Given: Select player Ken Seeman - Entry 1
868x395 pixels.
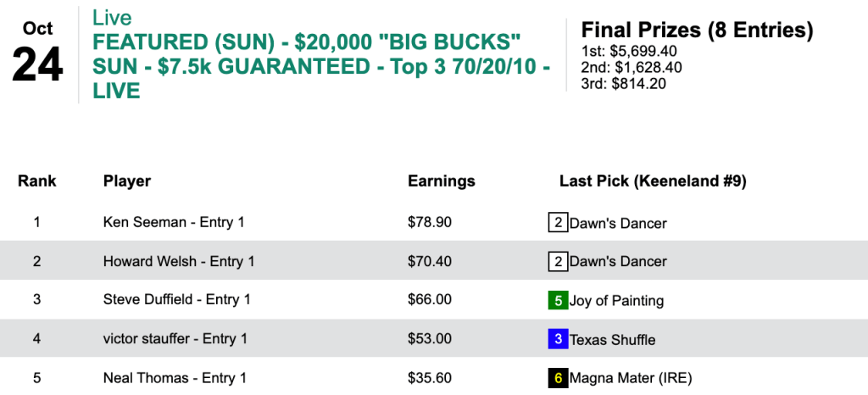Looking at the screenshot, I should coord(173,223).
